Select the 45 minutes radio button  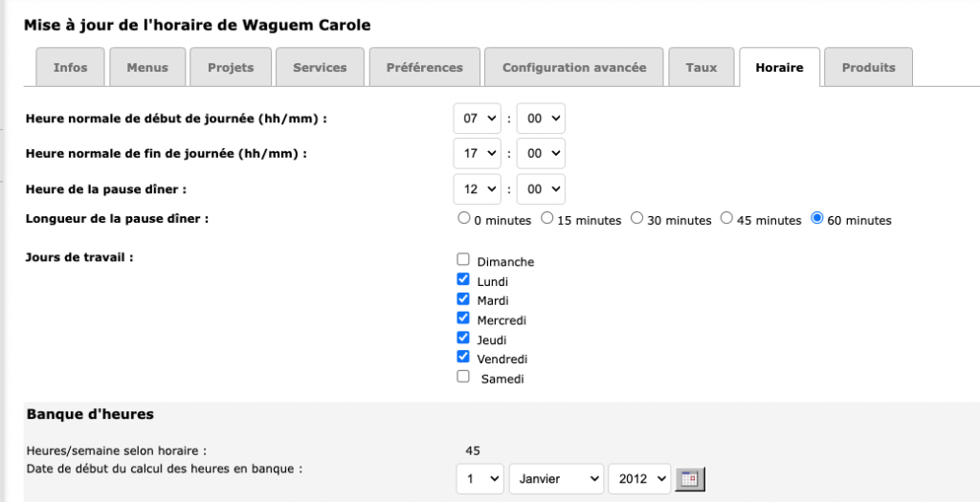click(726, 219)
